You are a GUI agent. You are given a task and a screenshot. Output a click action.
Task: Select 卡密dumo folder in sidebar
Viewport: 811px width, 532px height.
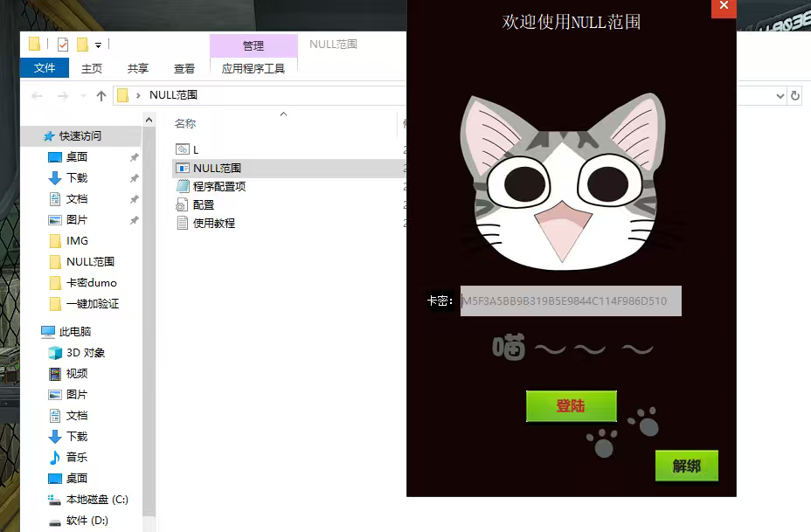click(x=91, y=282)
